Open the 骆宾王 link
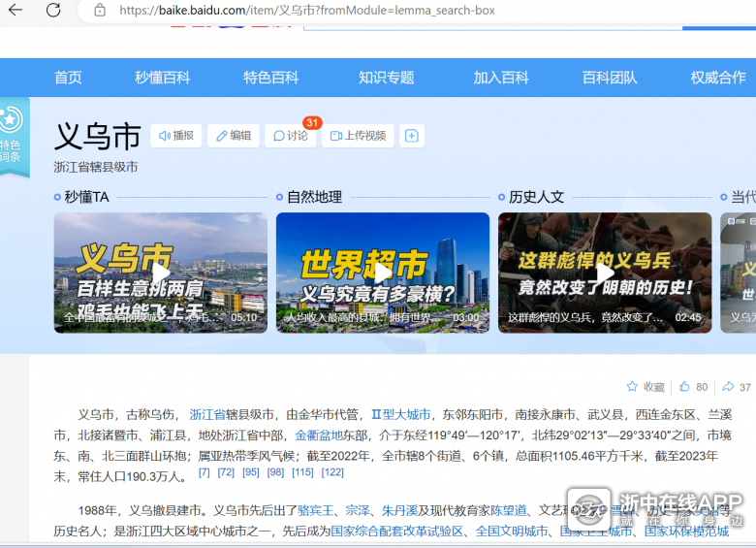Screen dimensions: 756x548 pyautogui.click(x=315, y=510)
